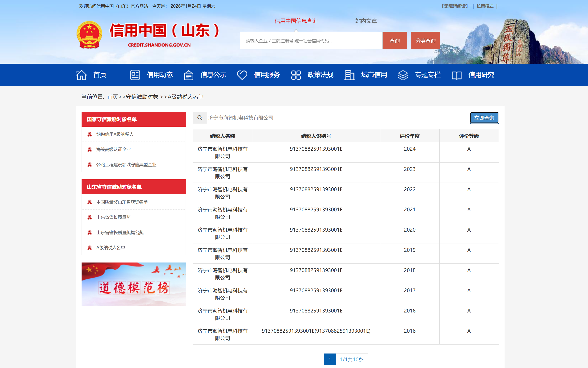Viewport: 588px width, 368px height.
Task: Click the 立即查询 query button
Action: pyautogui.click(x=484, y=118)
